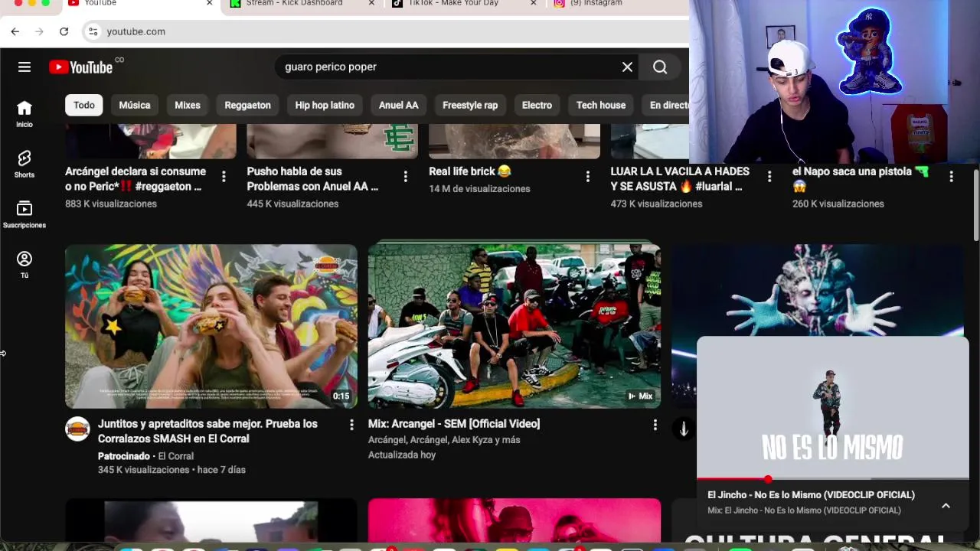Go to Inicio in sidebar
Viewport: 980px width, 551px height.
tap(24, 114)
